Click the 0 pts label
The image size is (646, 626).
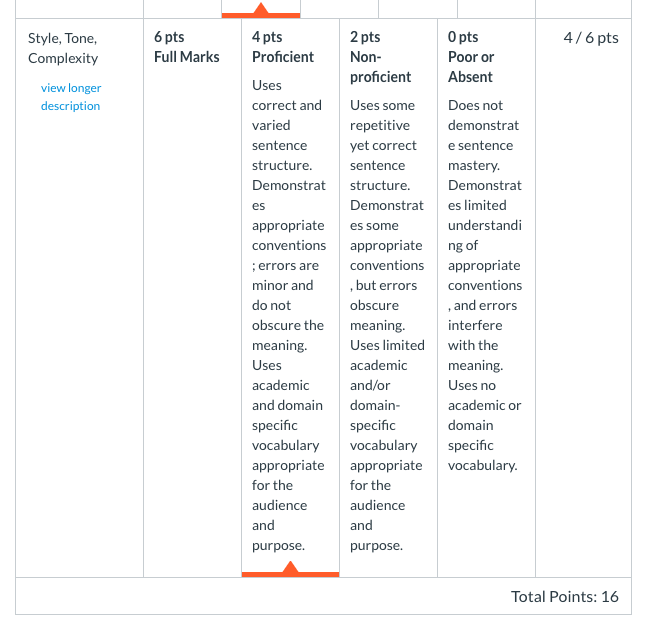(x=463, y=37)
